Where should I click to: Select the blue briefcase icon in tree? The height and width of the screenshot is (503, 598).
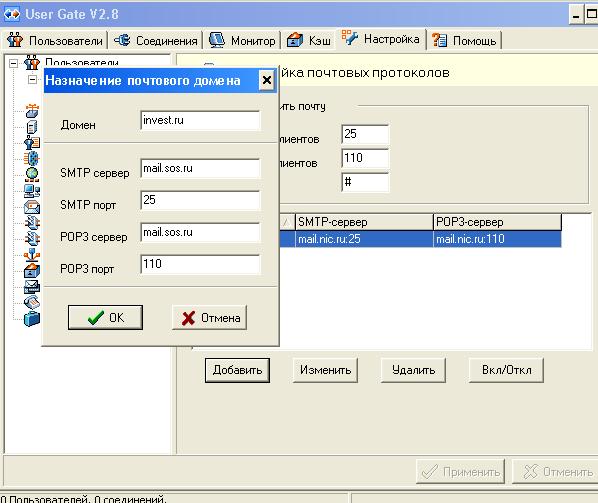click(32, 319)
